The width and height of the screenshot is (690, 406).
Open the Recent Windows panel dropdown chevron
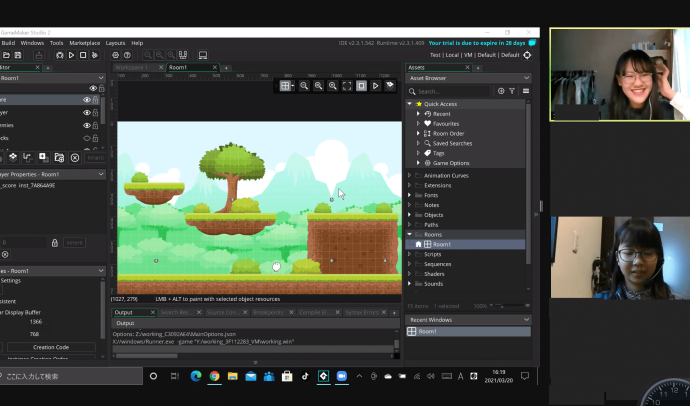[x=526, y=320]
